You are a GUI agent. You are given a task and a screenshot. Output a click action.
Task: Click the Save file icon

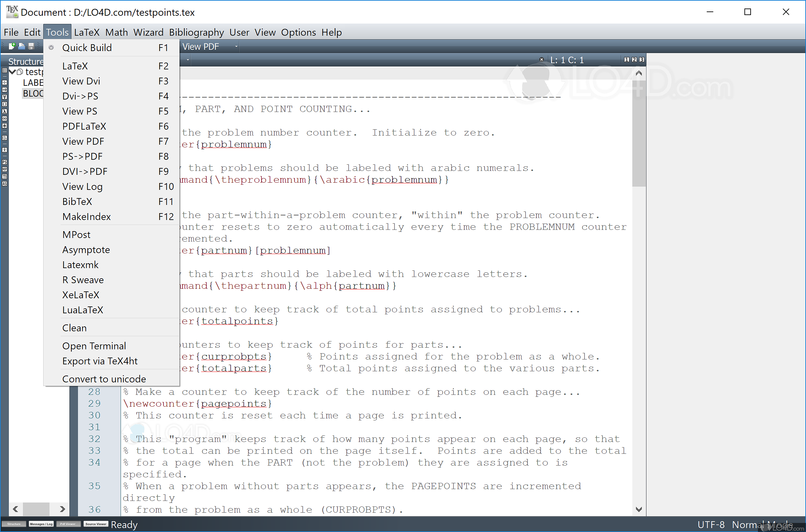coord(31,46)
